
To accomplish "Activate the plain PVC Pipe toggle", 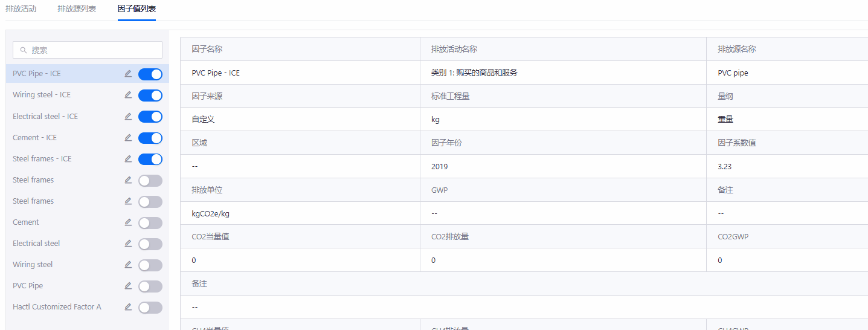I will click(150, 286).
